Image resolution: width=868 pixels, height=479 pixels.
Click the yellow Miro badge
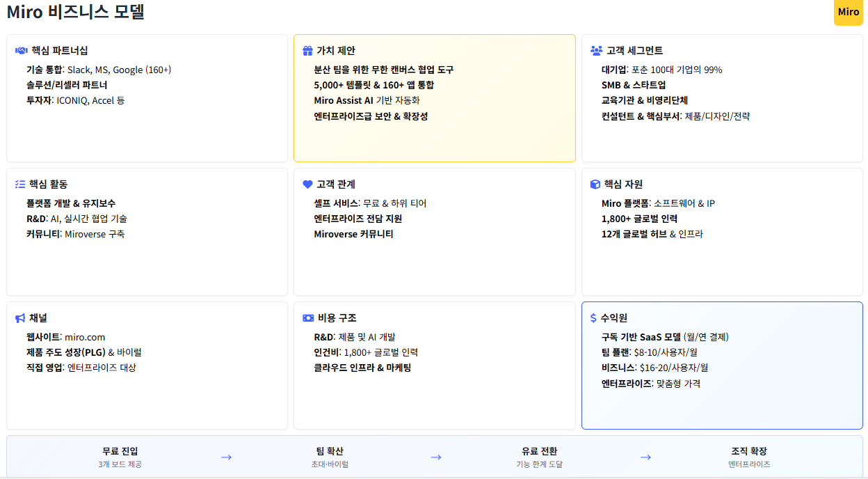pyautogui.click(x=849, y=12)
